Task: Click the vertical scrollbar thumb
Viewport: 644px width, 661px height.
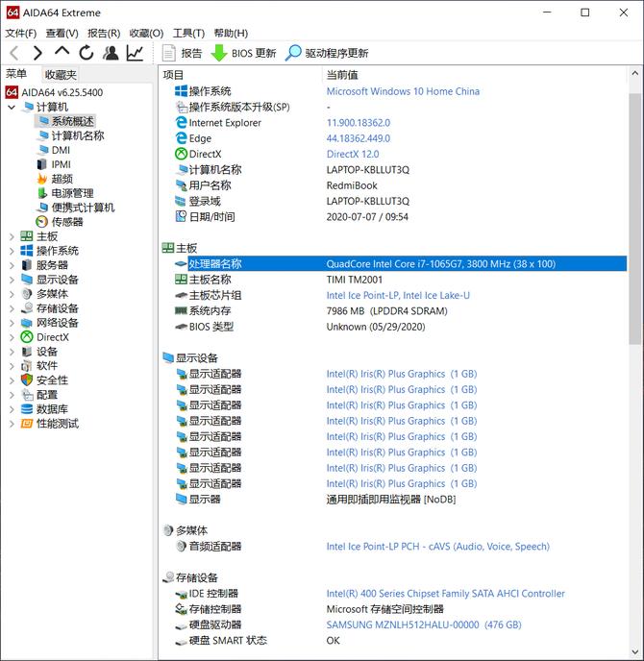Action: click(x=634, y=219)
